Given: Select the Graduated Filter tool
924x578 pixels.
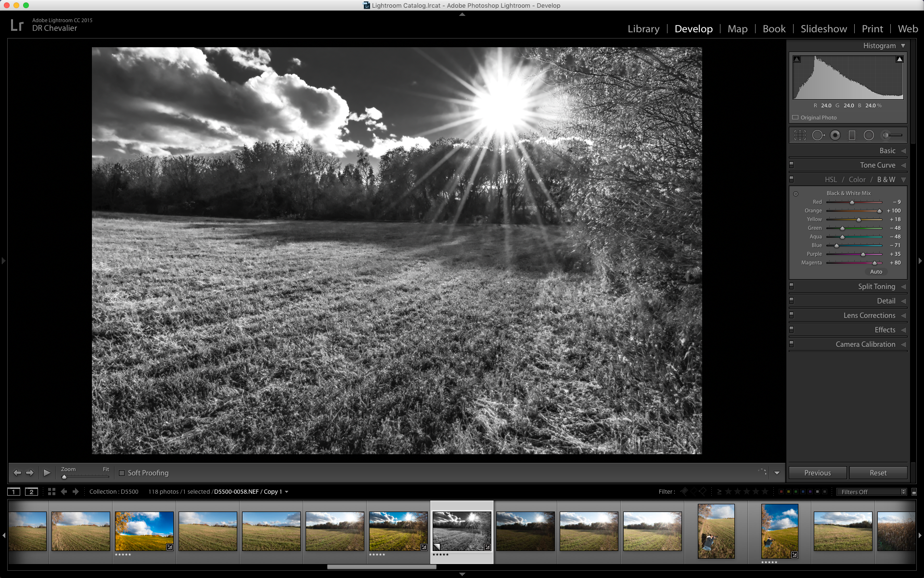Looking at the screenshot, I should [x=852, y=135].
